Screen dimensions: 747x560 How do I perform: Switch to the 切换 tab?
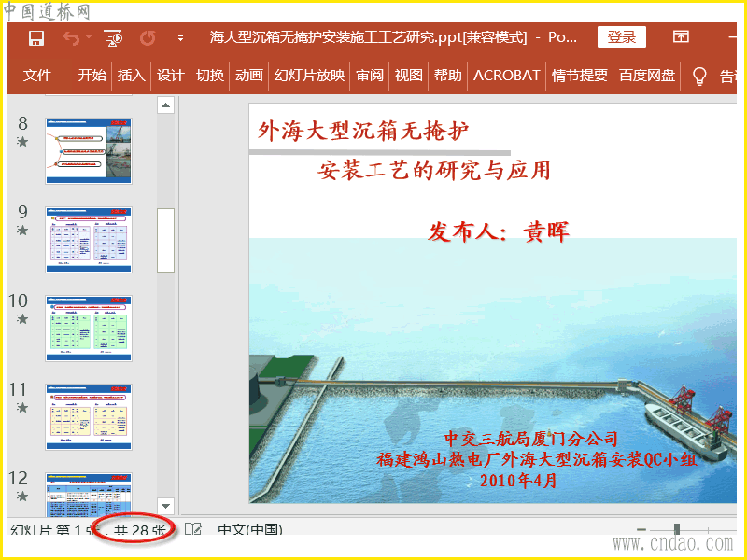point(210,76)
